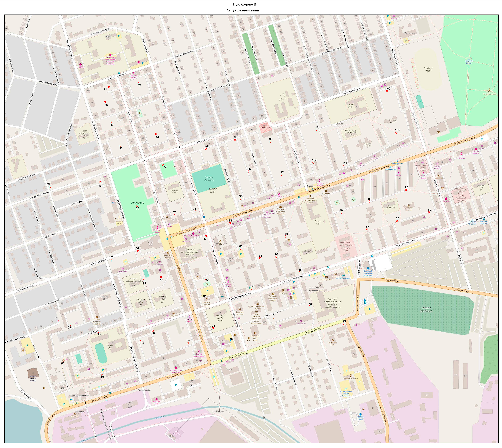Click the envelope icon at Почтовое отделение 623388
Screen dimensions: 502x448
[x=273, y=294]
